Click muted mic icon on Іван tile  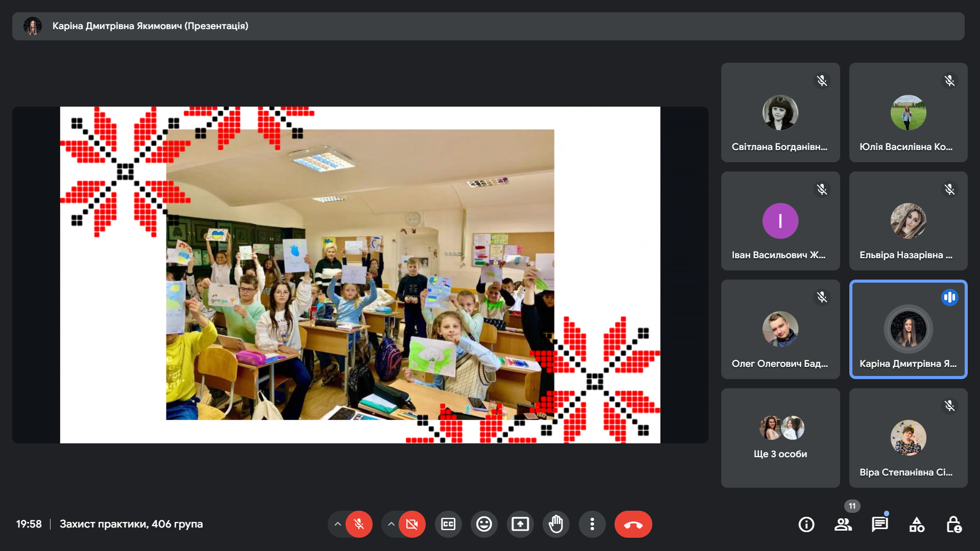(x=822, y=189)
